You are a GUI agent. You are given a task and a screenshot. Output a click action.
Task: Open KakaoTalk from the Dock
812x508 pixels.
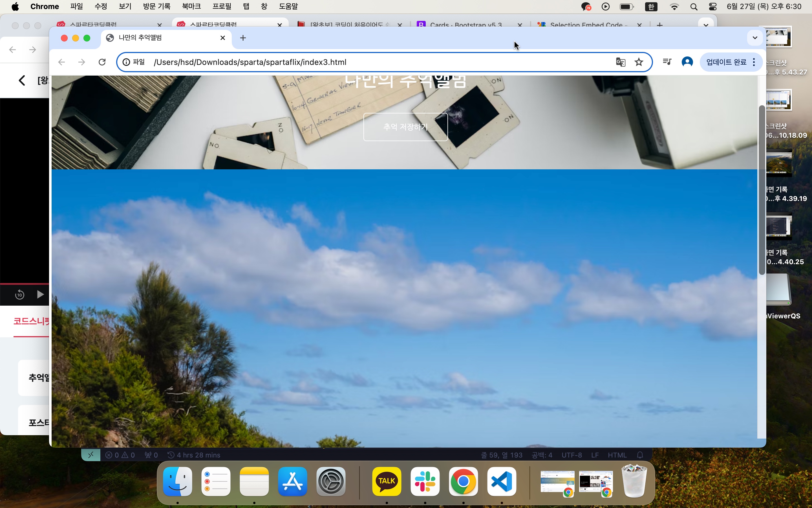[387, 481]
